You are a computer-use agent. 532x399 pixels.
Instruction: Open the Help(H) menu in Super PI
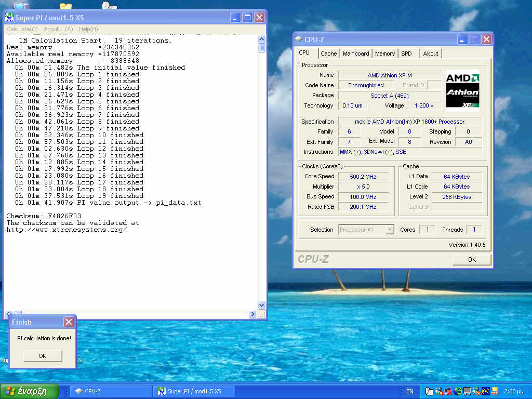[88, 29]
